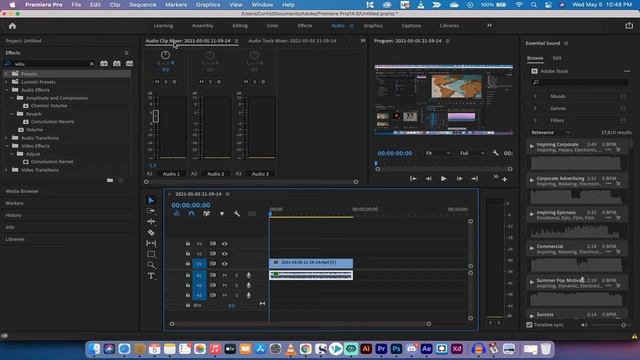Expand the Audio Transitions folder
Viewport: 640px width, 360px height.
click(x=7, y=138)
